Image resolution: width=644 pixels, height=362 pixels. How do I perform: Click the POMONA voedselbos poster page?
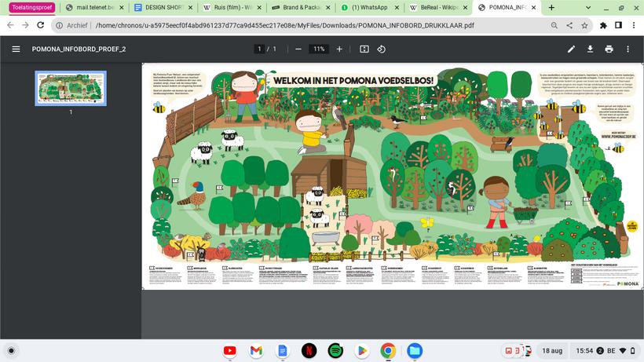click(x=393, y=176)
